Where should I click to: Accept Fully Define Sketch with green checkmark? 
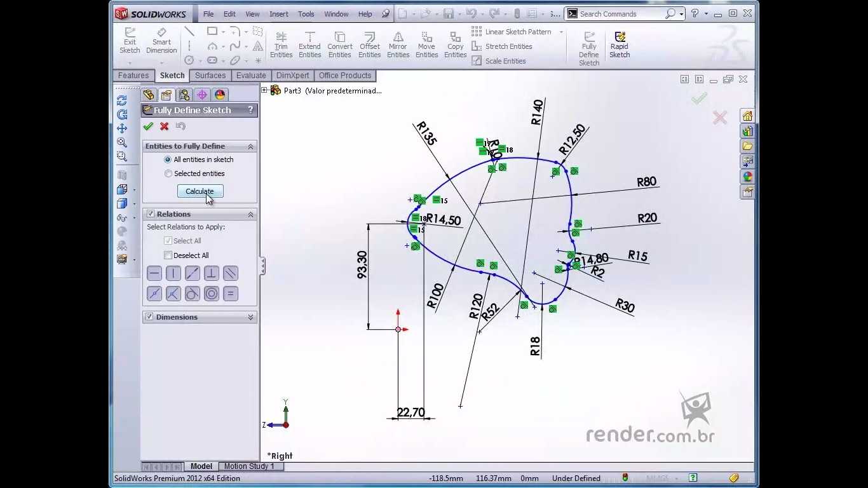click(149, 126)
